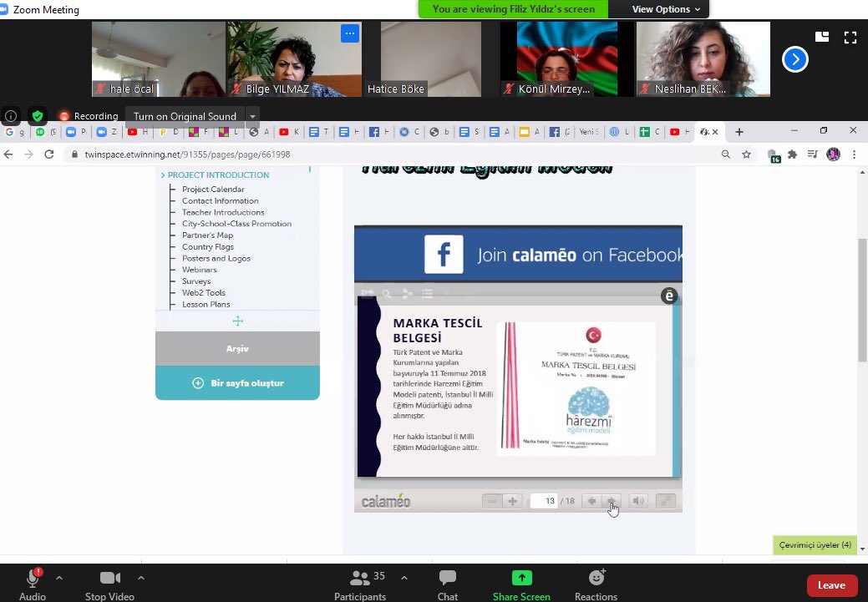Open Surveys page
This screenshot has height=602, width=868.
(x=196, y=281)
